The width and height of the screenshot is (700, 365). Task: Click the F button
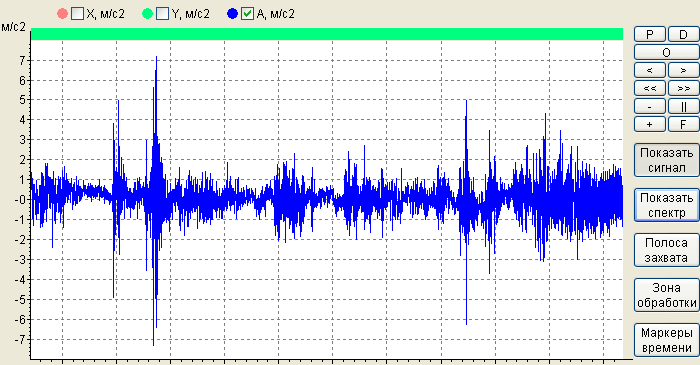coord(683,124)
